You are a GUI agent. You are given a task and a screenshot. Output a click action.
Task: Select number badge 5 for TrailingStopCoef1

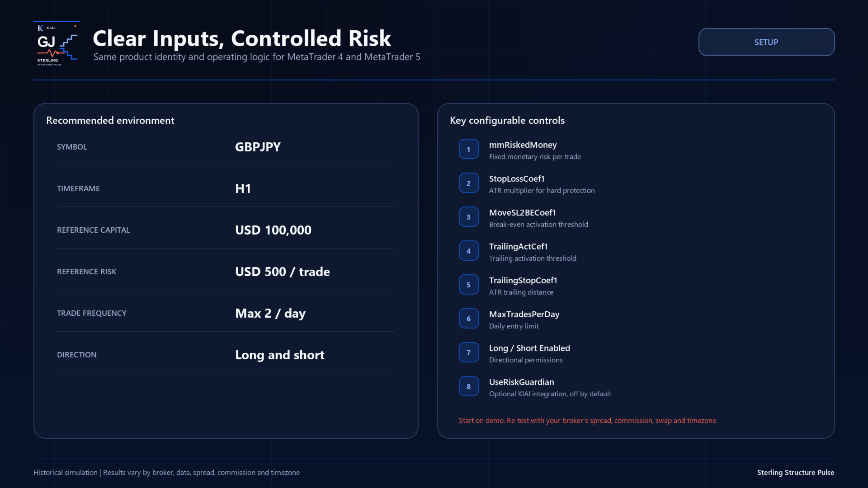(x=469, y=285)
